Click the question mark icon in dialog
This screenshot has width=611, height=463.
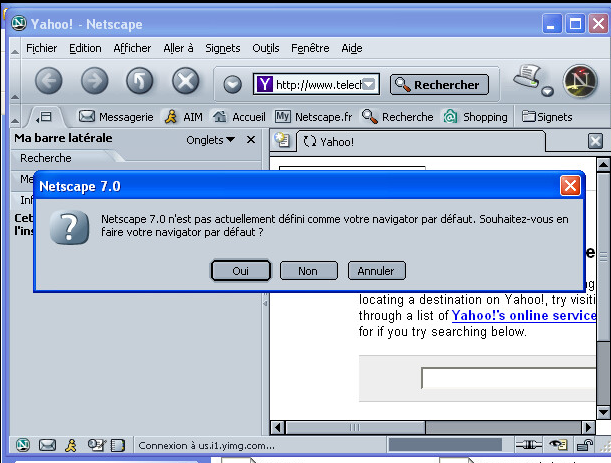[x=69, y=227]
